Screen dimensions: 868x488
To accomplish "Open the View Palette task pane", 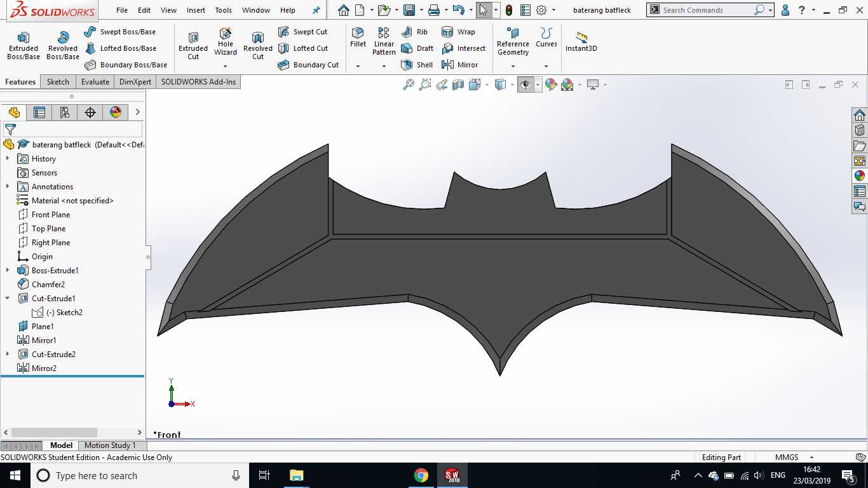I will click(860, 161).
